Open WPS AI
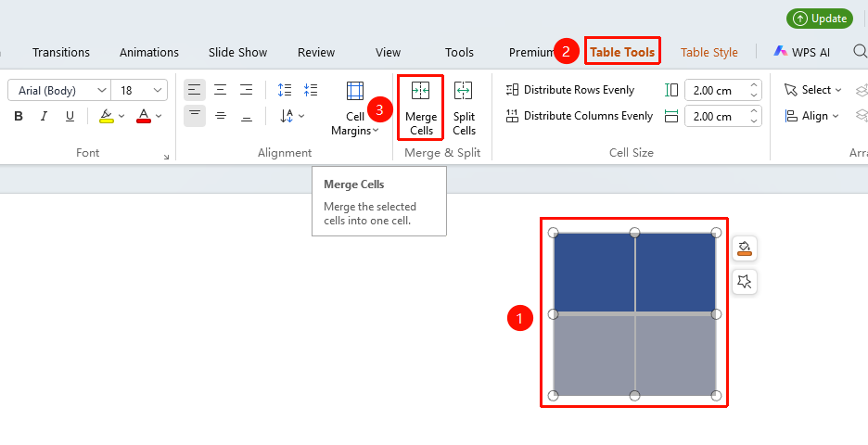The height and width of the screenshot is (445, 868). (x=801, y=52)
